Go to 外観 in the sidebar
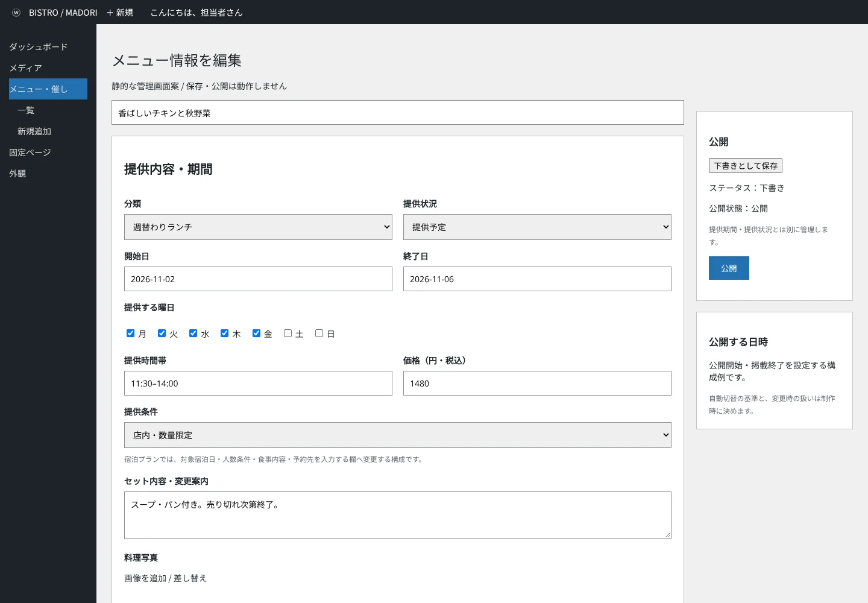868x603 pixels. pyautogui.click(x=17, y=174)
